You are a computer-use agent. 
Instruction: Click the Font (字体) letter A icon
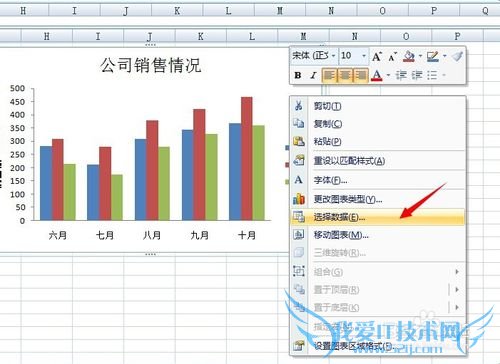click(x=298, y=180)
